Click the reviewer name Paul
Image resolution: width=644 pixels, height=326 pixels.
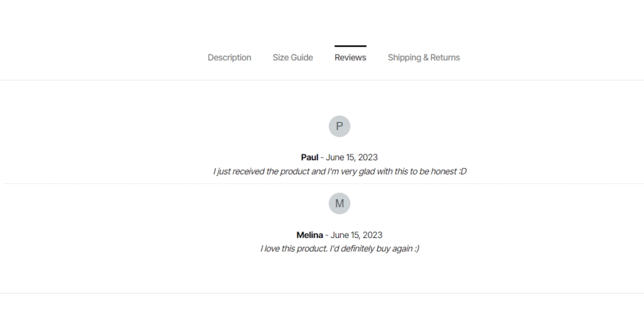309,157
